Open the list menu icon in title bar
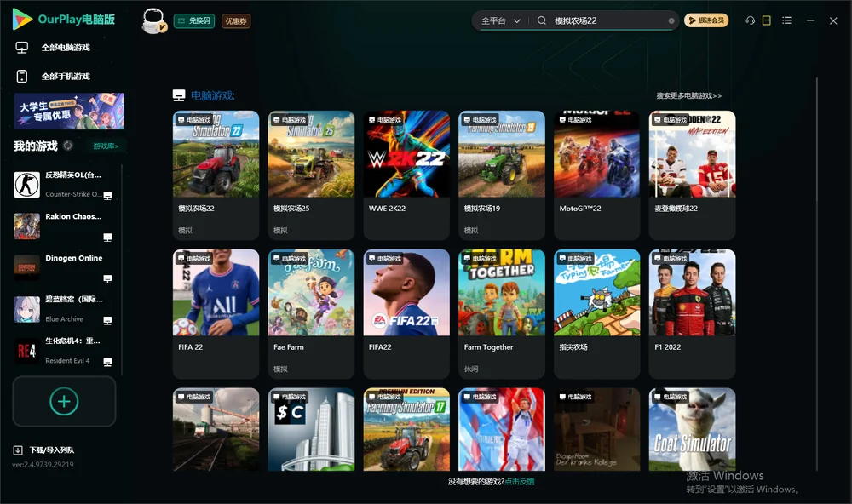Screen dimensions: 852x504 pos(786,20)
